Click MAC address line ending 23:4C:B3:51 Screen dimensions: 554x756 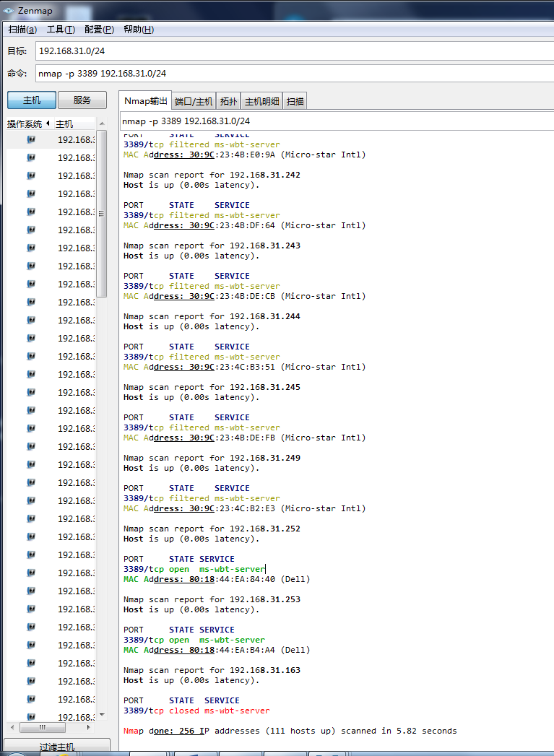pos(244,368)
